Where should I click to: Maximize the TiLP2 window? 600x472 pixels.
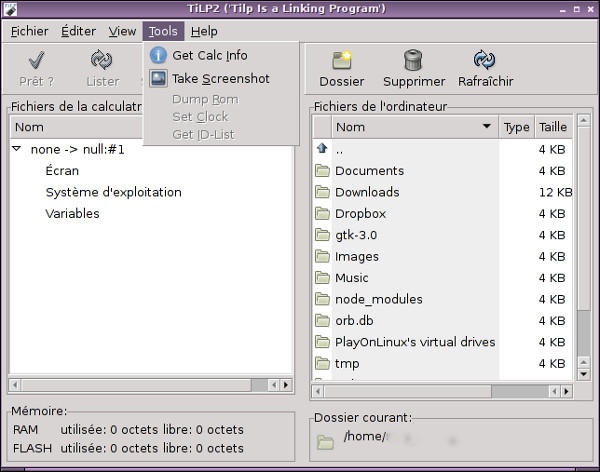577,9
